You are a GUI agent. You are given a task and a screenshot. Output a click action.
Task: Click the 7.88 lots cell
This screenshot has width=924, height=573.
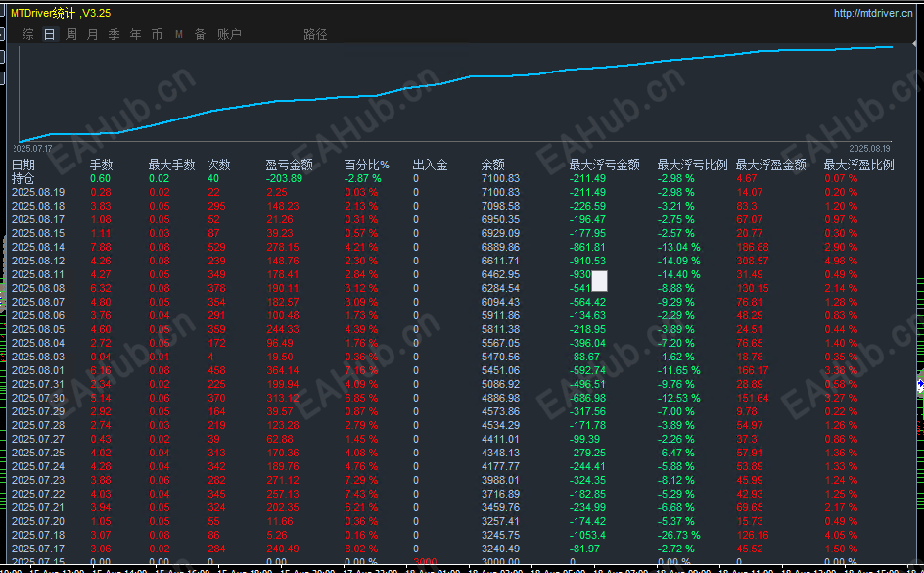pos(101,247)
